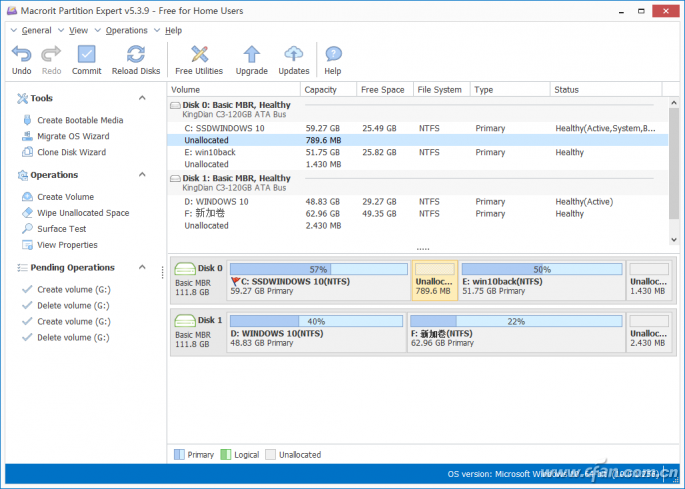Click the Clone Disk Wizard icon
The width and height of the screenshot is (685, 489).
coord(27,152)
